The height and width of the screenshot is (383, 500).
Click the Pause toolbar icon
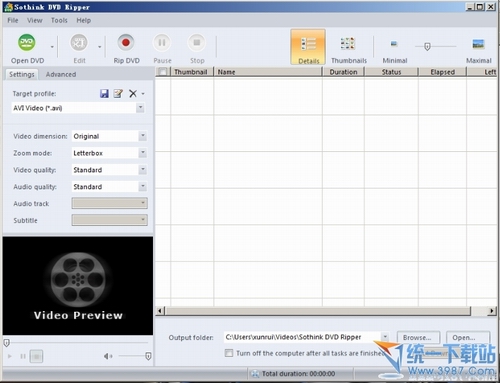point(162,43)
